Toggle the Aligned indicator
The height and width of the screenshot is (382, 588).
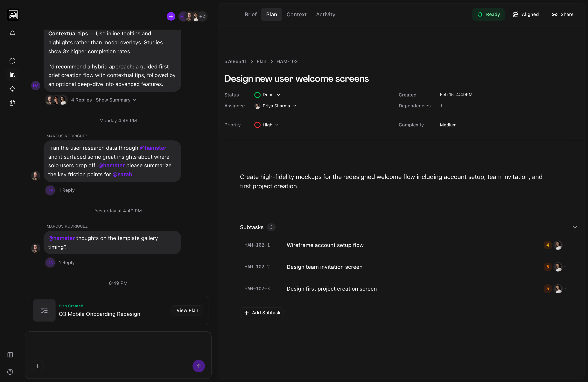click(526, 14)
